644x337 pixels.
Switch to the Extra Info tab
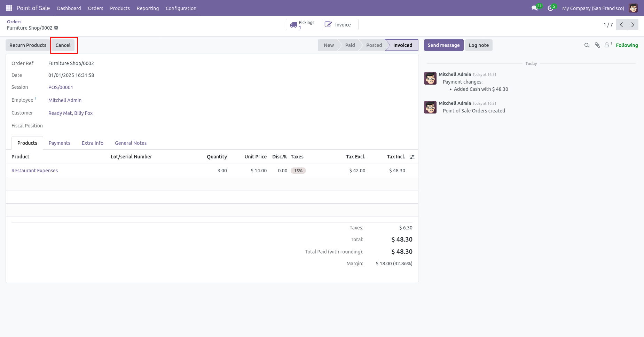[93, 143]
